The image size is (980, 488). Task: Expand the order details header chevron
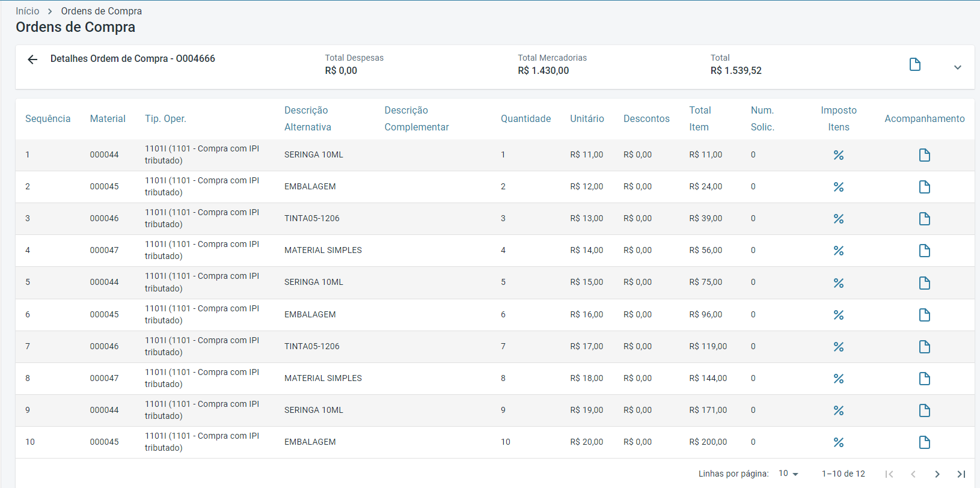[x=957, y=67]
